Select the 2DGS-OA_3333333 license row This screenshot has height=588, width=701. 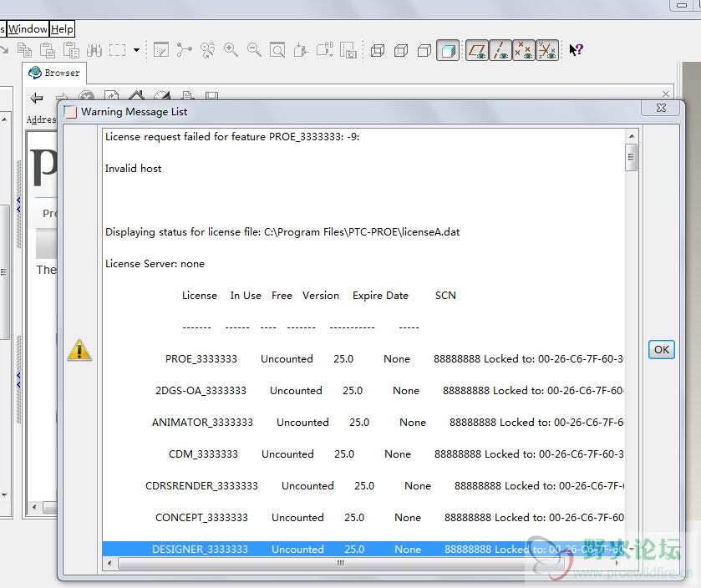coord(363,391)
